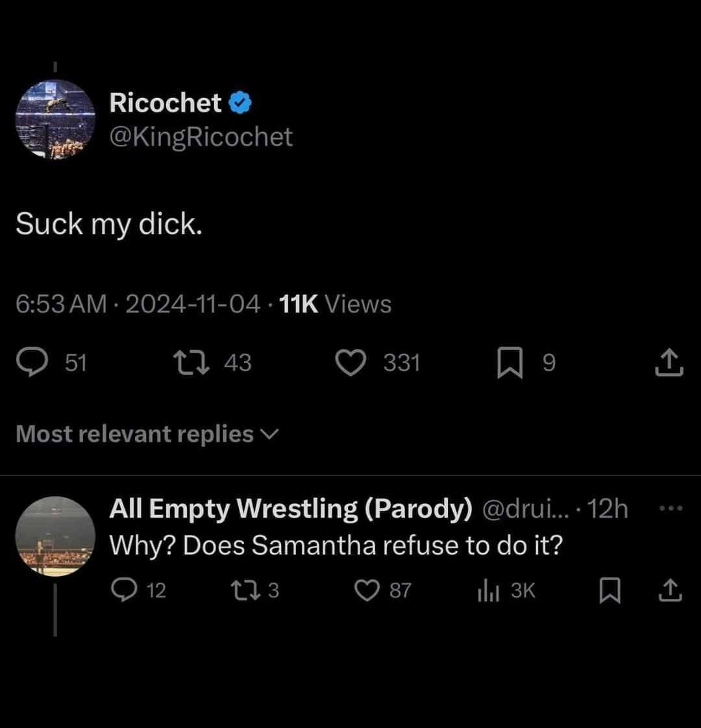The width and height of the screenshot is (701, 728).
Task: Share the All Empty Wrestling reply
Action: [670, 590]
